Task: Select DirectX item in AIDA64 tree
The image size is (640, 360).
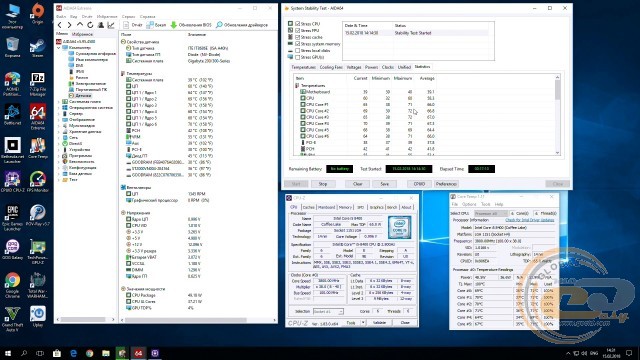Action: click(x=75, y=144)
